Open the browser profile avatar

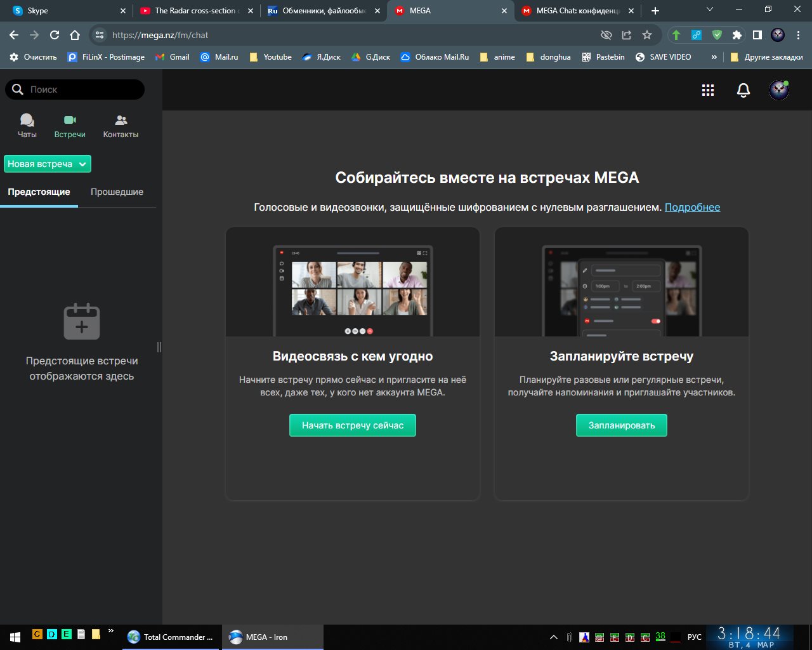point(778,35)
